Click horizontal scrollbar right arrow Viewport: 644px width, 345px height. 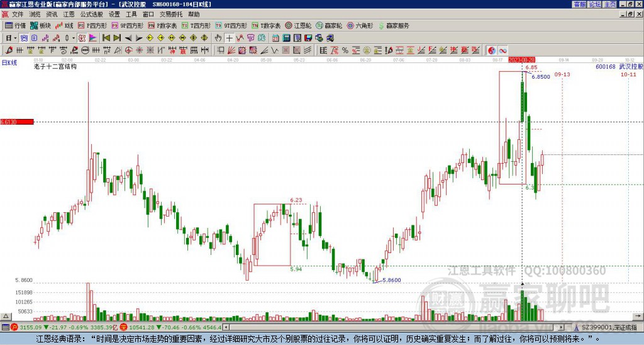[562, 327]
